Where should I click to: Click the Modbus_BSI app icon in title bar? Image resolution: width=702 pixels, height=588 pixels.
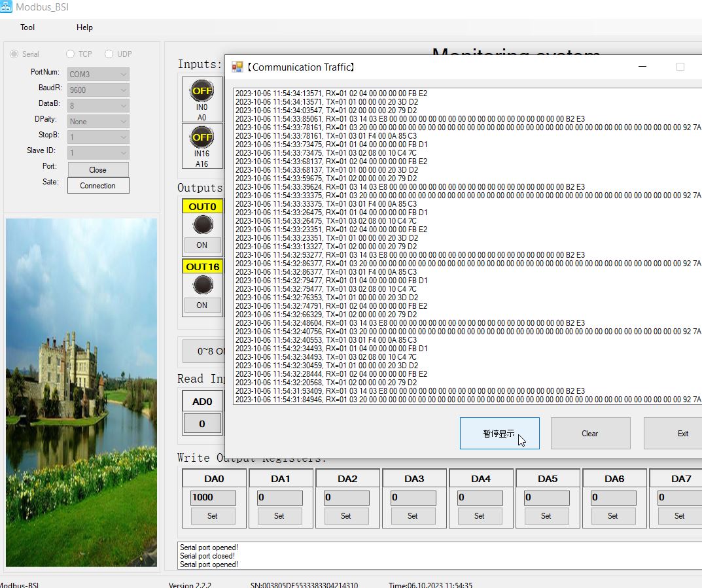(7, 7)
